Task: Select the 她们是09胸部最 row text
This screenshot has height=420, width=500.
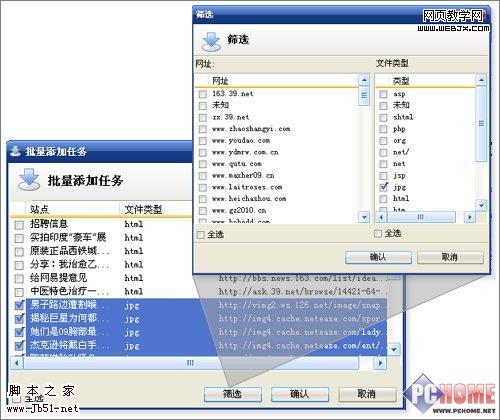Action: click(69, 332)
